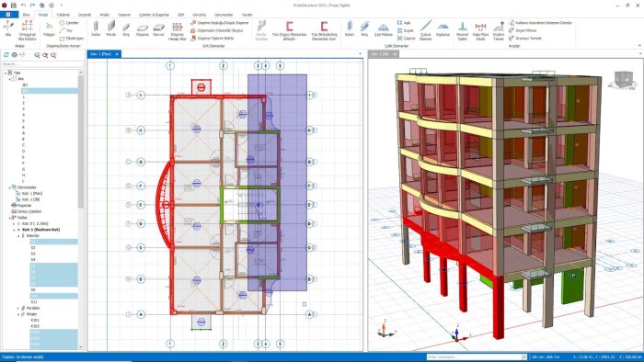
Task: Open Mesnet Tipleri tool
Action: [463, 30]
